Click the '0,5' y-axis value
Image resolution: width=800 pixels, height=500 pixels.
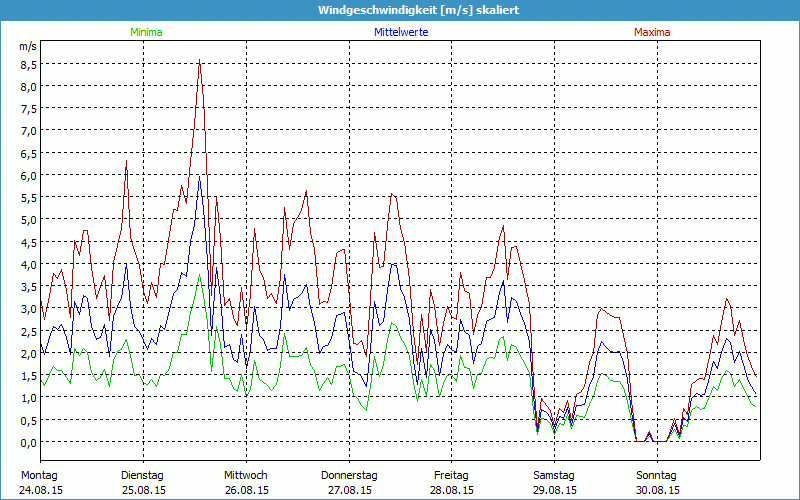tap(29, 421)
